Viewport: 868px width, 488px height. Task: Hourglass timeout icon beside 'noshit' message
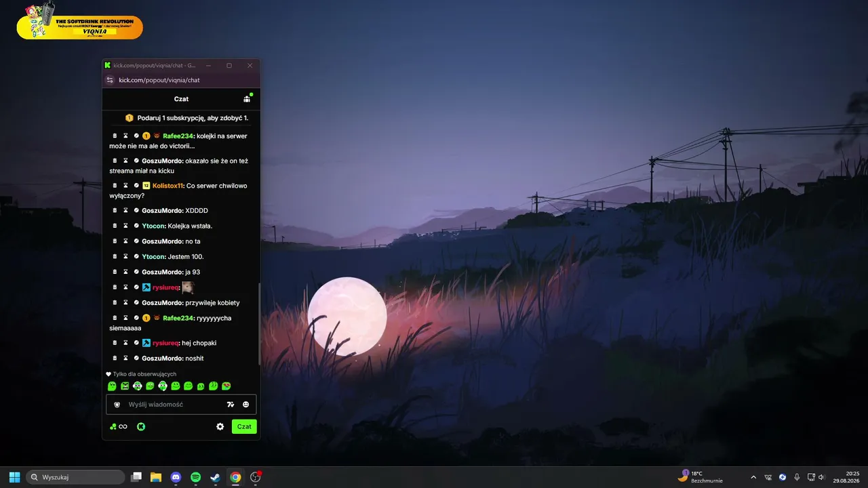125,358
